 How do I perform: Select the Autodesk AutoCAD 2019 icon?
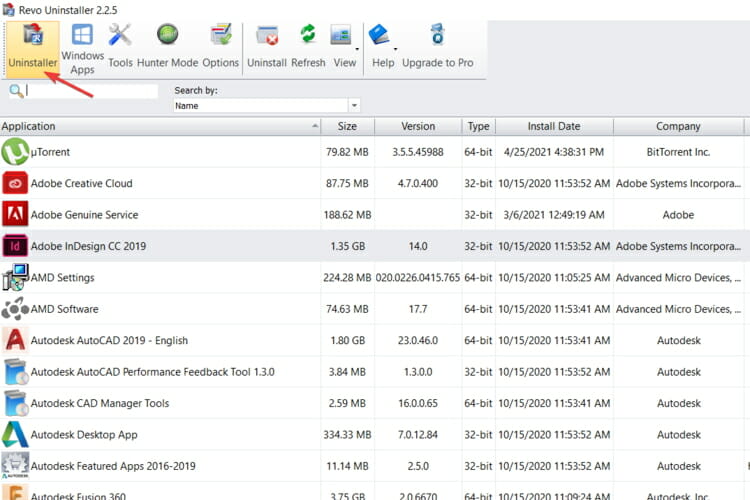coord(15,340)
